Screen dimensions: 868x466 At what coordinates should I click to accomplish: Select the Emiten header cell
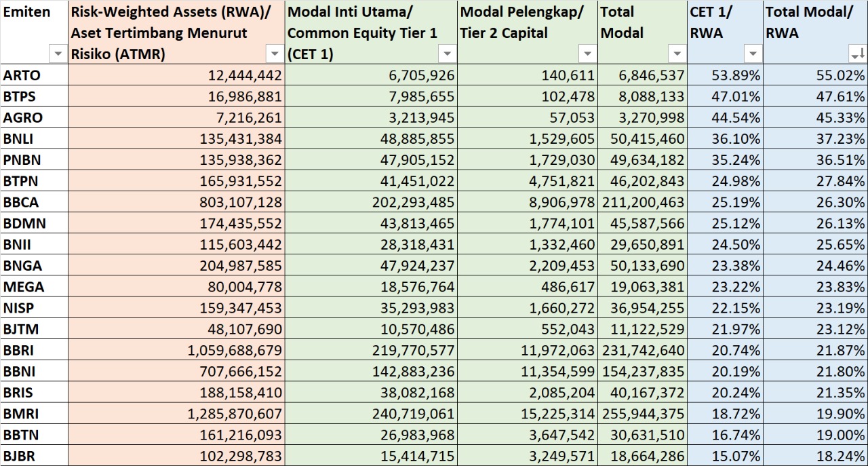pyautogui.click(x=34, y=33)
